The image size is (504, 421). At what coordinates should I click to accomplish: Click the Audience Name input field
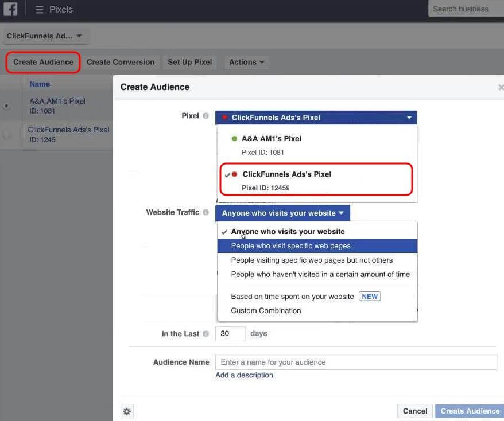click(356, 362)
